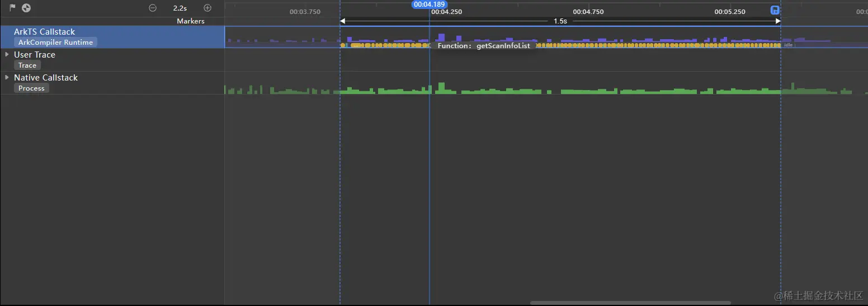Select the ArkTS Callstack lane
This screenshot has height=306, width=868.
(112, 37)
